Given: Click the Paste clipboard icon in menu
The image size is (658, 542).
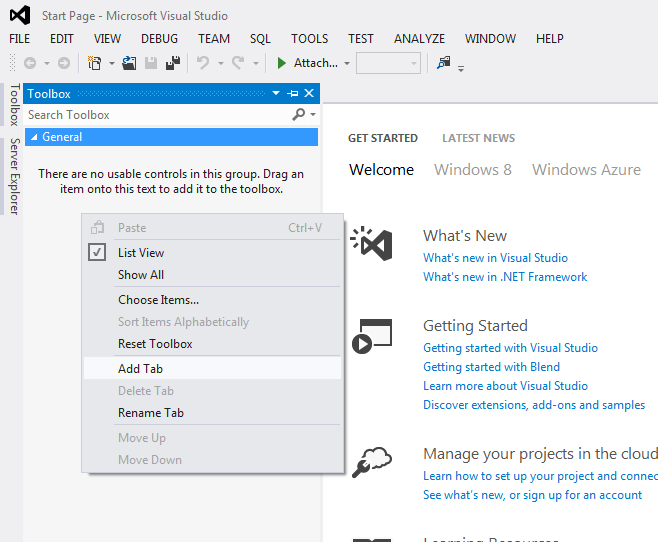Looking at the screenshot, I should (97, 228).
